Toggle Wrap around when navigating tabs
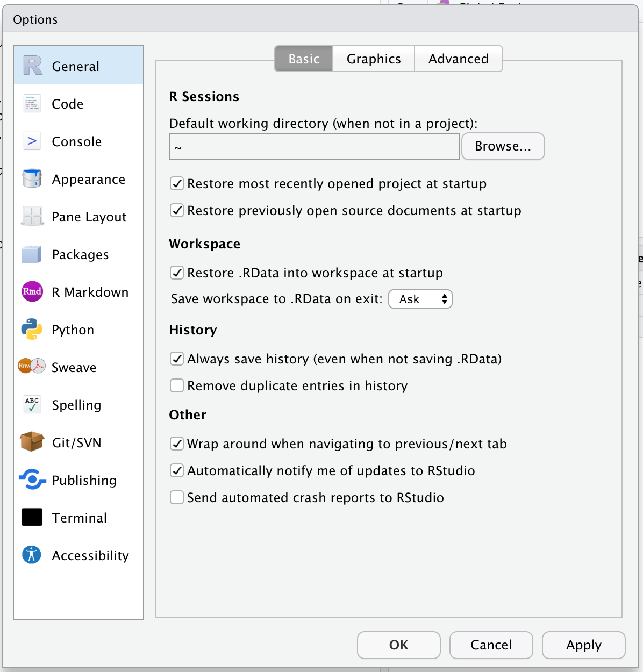 (177, 444)
